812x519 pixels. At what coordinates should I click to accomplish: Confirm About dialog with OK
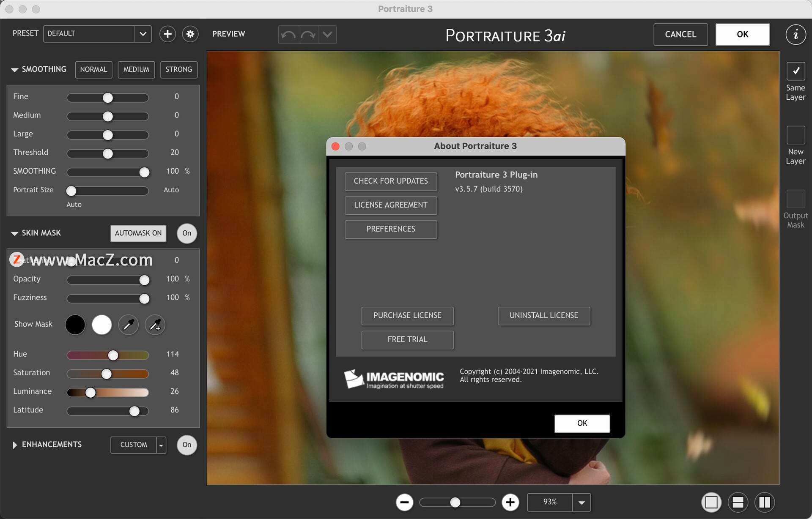582,423
